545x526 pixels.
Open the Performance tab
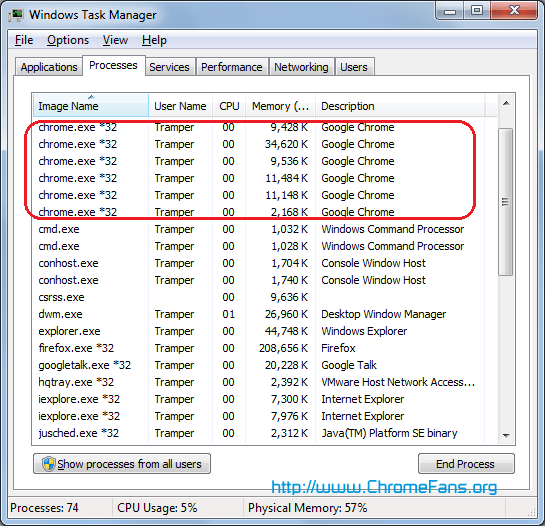click(231, 67)
